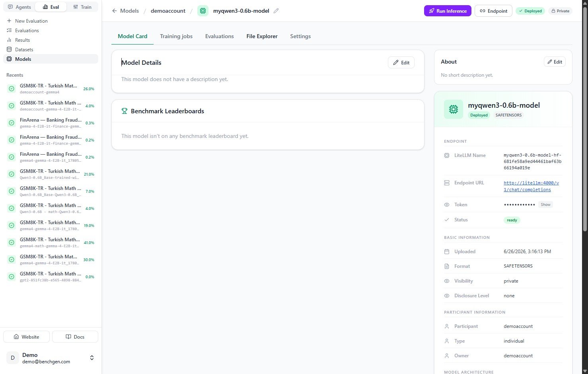The height and width of the screenshot is (374, 588).
Task: Click the green chip icon beside model name
Action: tap(203, 11)
